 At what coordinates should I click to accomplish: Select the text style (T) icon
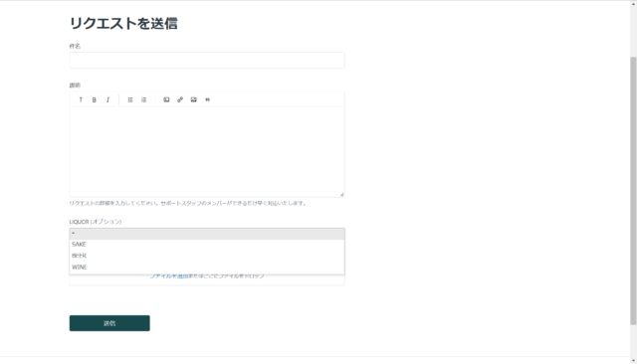(81, 99)
